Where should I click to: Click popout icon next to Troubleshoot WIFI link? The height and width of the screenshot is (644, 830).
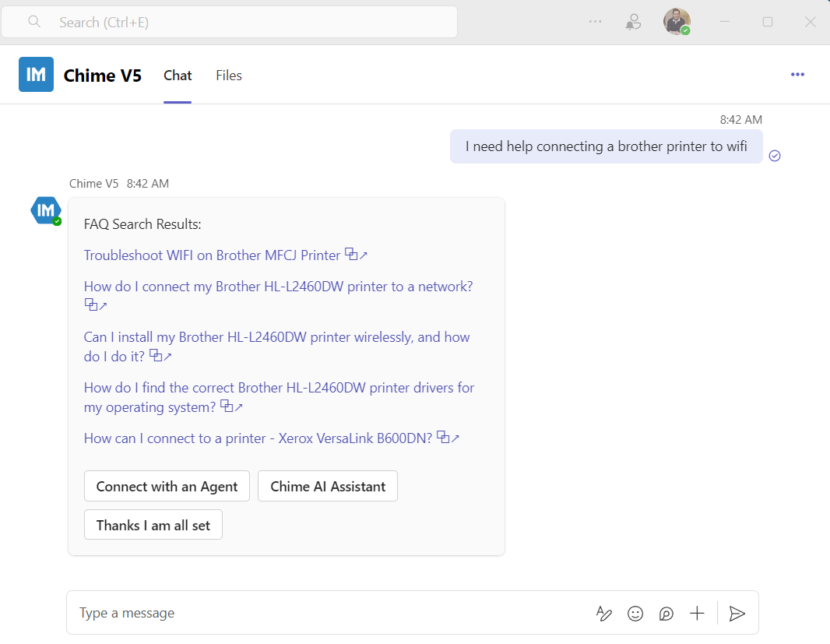click(x=356, y=255)
